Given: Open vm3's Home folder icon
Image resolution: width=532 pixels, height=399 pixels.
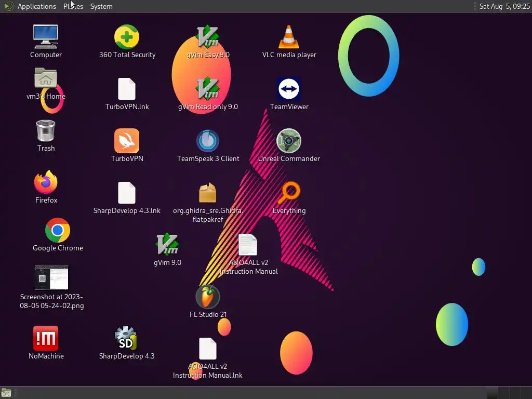Looking at the screenshot, I should coord(46,78).
